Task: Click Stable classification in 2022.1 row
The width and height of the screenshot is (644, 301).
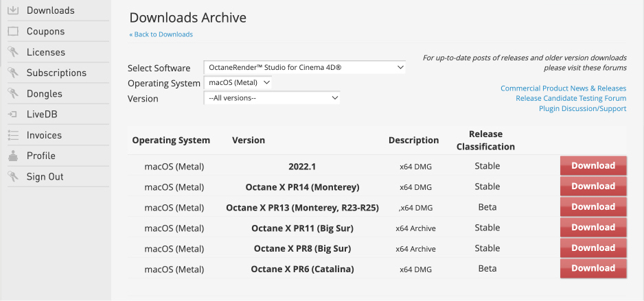Action: 487,166
